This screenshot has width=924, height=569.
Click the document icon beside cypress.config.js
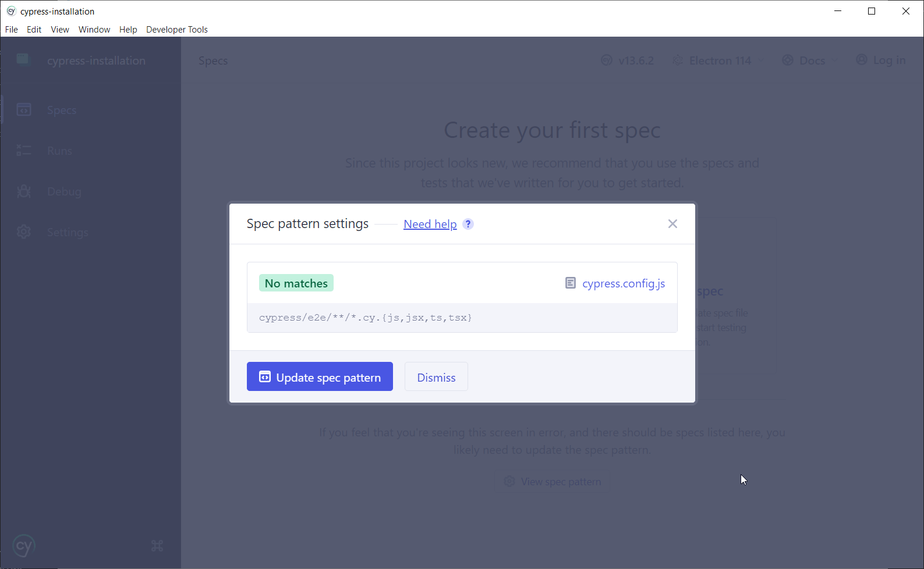[571, 283]
